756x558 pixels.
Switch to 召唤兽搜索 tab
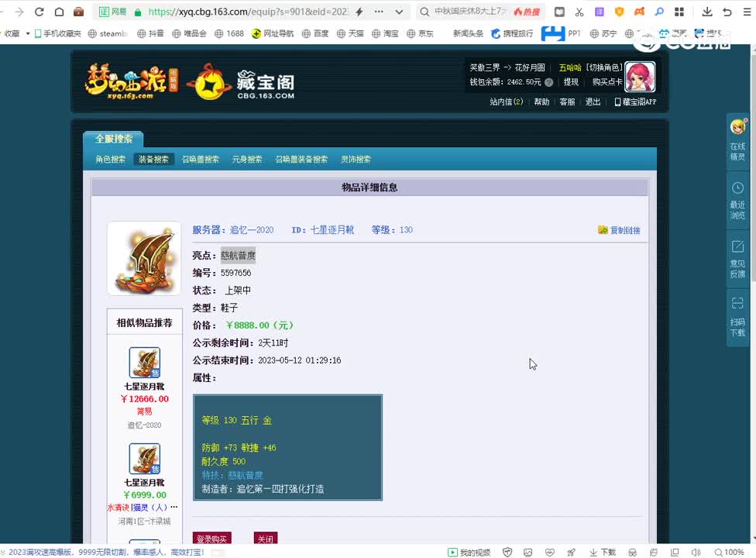[x=201, y=159]
